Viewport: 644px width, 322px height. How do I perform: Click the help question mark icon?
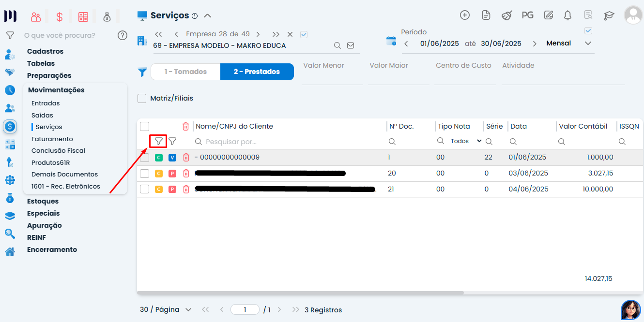[x=123, y=35]
